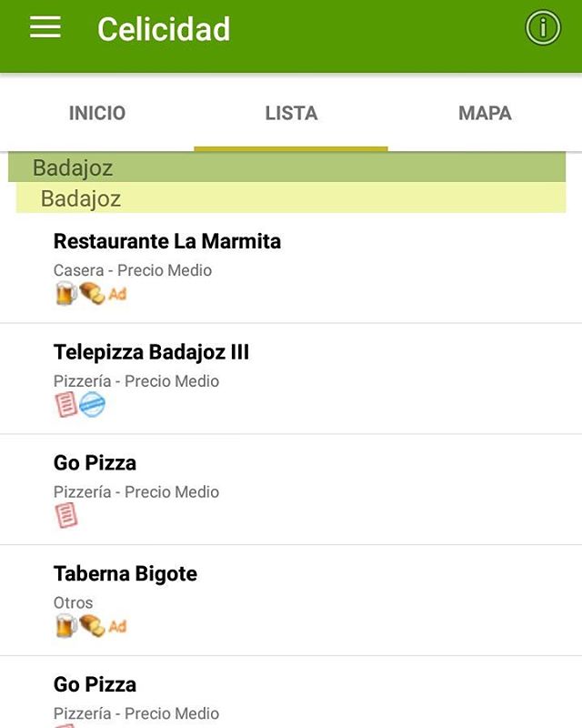The height and width of the screenshot is (728, 582).
Task: Tap red menu card icon under Telepizza
Action: 65,404
